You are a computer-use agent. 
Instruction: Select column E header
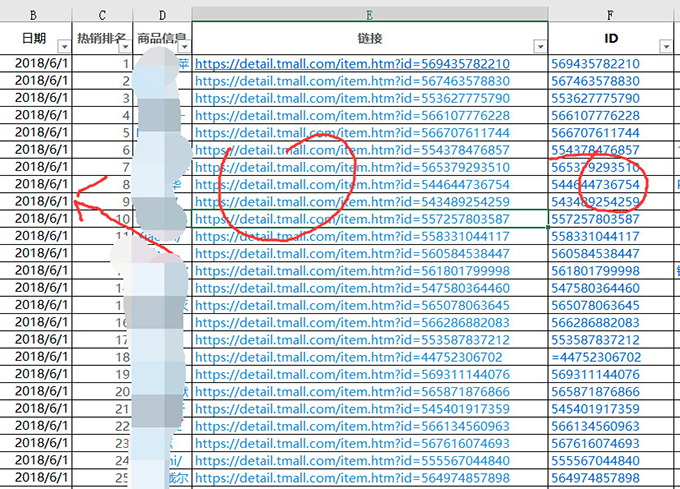370,15
